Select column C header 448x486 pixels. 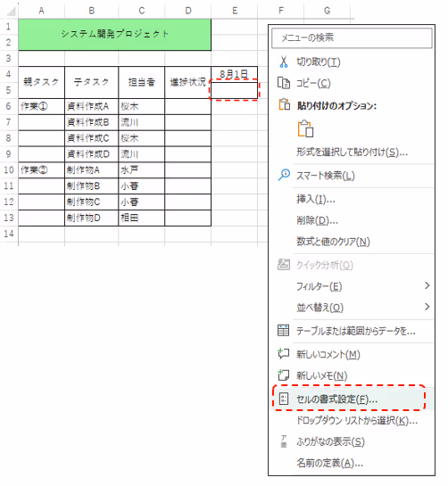[142, 11]
